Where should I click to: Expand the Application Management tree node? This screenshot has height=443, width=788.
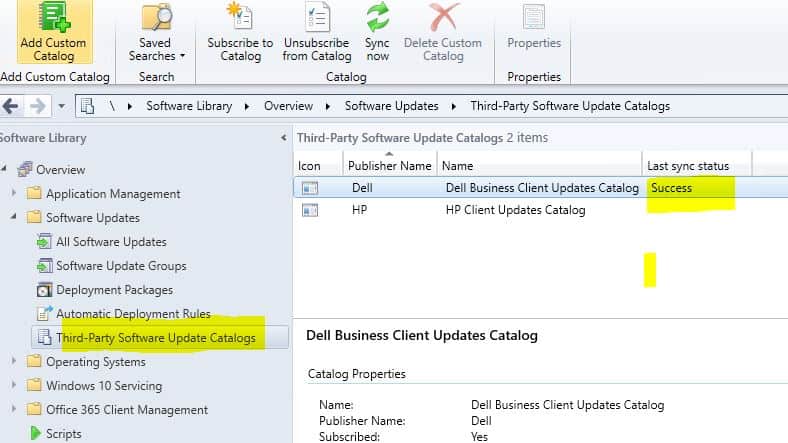tap(14, 193)
